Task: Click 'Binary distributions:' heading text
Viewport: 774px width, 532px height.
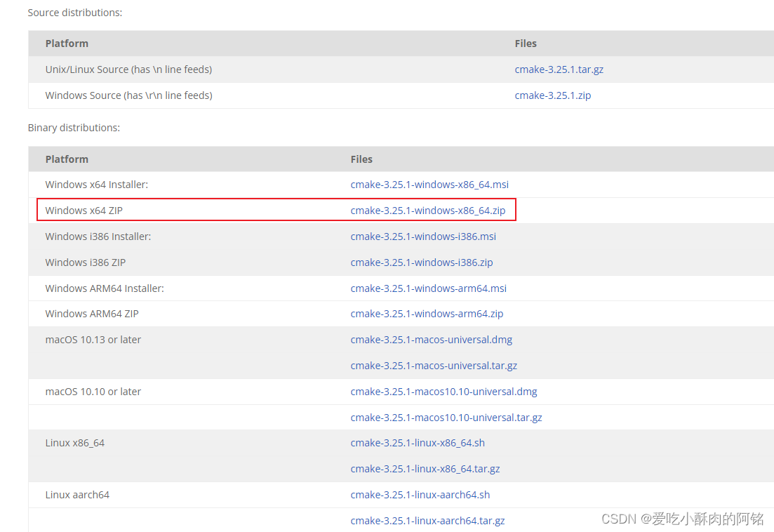Action: coord(74,128)
